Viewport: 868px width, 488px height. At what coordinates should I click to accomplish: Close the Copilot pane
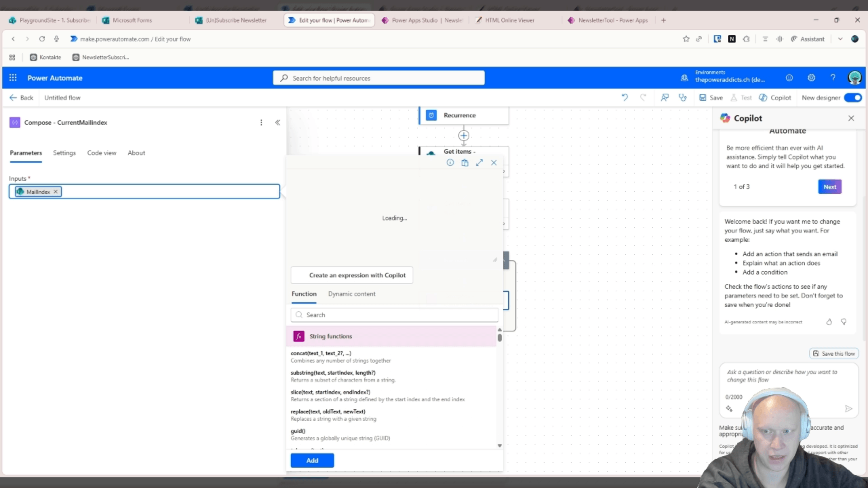(x=851, y=118)
